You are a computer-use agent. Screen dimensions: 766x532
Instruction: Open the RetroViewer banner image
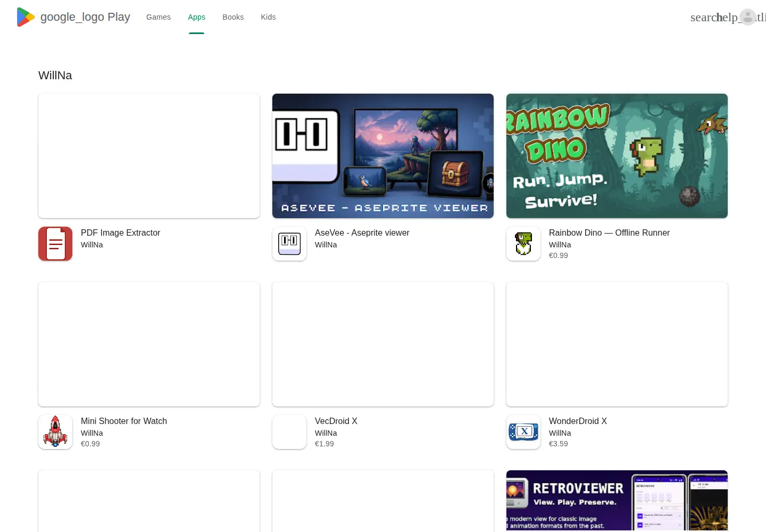pos(617,501)
